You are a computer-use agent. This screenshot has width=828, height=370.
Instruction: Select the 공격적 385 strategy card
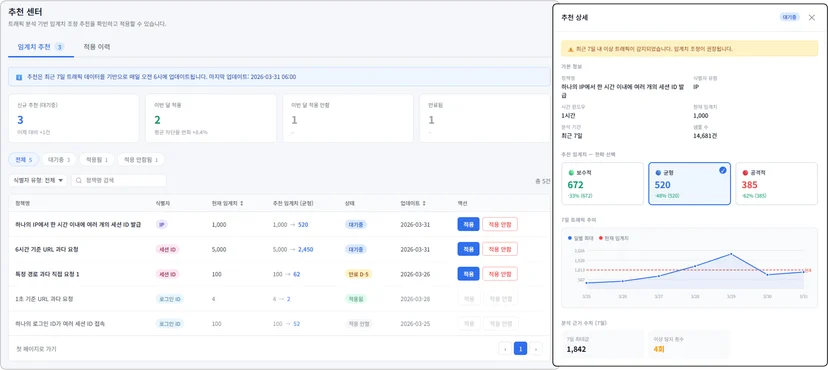pos(776,184)
